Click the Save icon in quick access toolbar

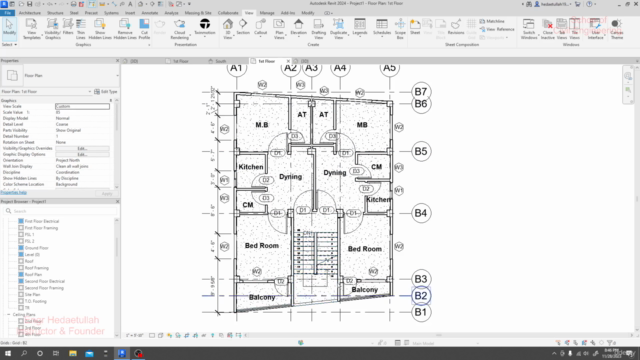click(x=29, y=4)
